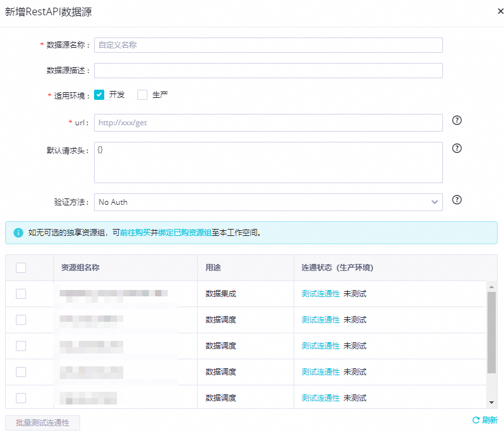Screen dimensions: 504x435
Task: Click 测试连通性 for the second 数据调度 row
Action: (x=320, y=346)
